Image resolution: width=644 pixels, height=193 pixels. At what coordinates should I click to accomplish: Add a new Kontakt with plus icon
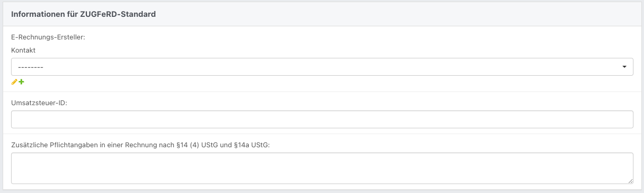pos(22,82)
